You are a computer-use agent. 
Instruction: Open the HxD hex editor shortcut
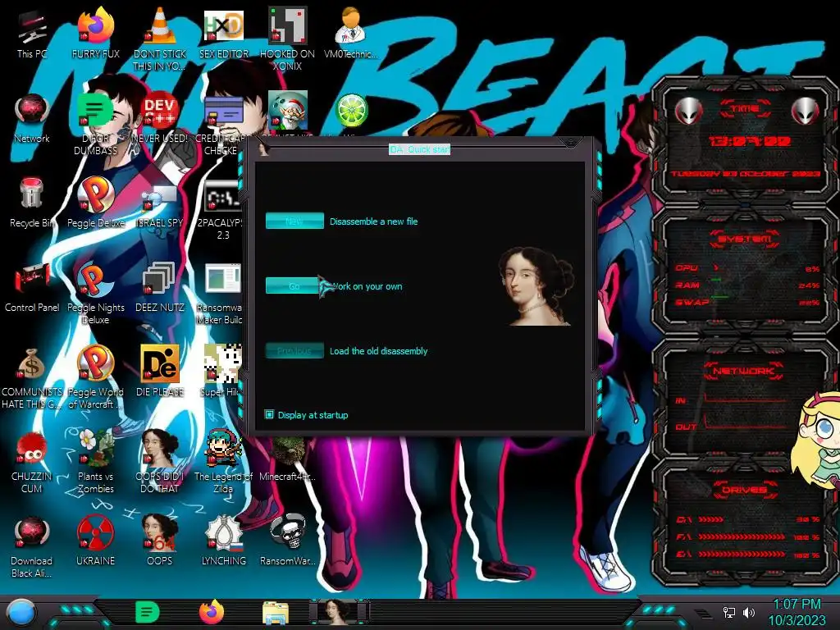pyautogui.click(x=223, y=33)
